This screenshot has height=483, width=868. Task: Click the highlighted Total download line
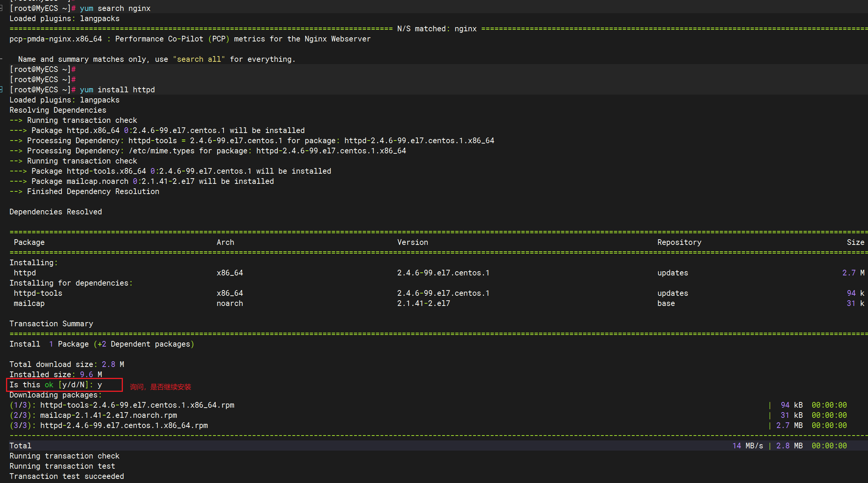click(20, 446)
